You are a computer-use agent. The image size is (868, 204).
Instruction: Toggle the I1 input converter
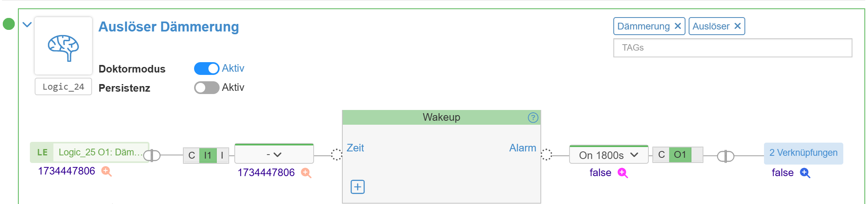pos(208,155)
